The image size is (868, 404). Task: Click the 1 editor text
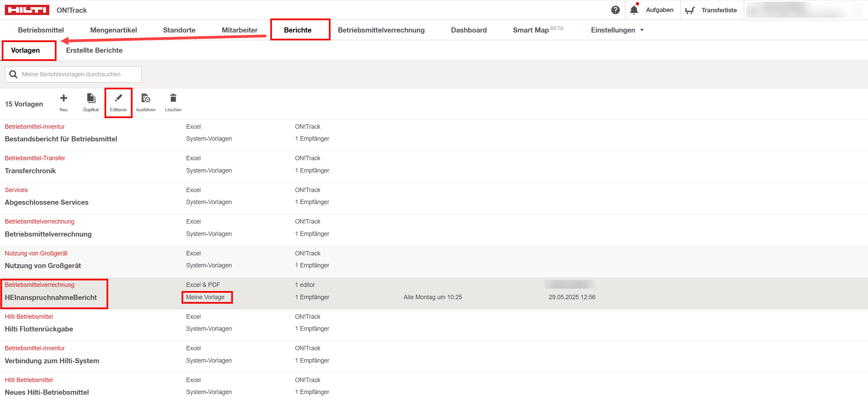305,285
